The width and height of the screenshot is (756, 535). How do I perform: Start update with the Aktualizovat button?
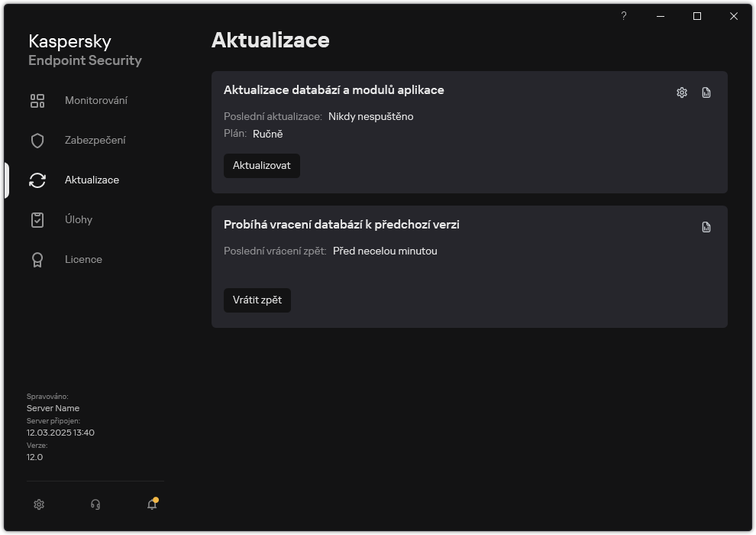[x=261, y=165]
